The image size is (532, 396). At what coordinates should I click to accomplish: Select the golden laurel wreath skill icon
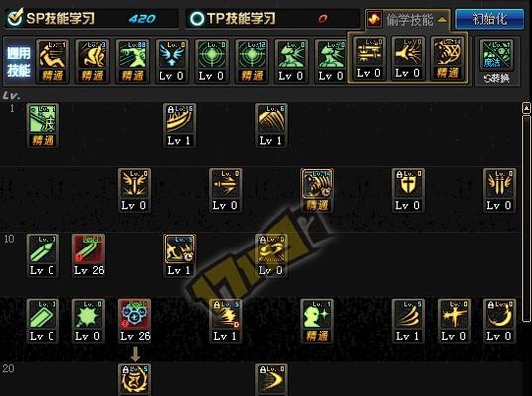tap(134, 380)
